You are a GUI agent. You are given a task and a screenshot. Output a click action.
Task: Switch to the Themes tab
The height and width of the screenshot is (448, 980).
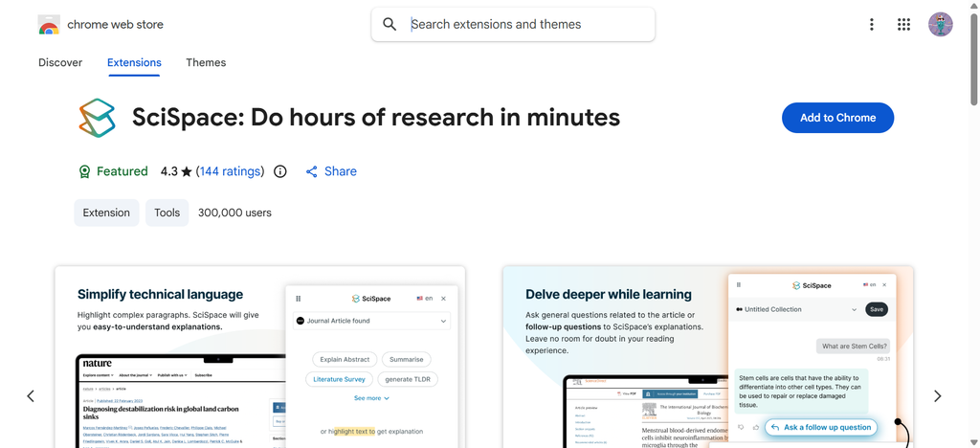[x=206, y=62]
